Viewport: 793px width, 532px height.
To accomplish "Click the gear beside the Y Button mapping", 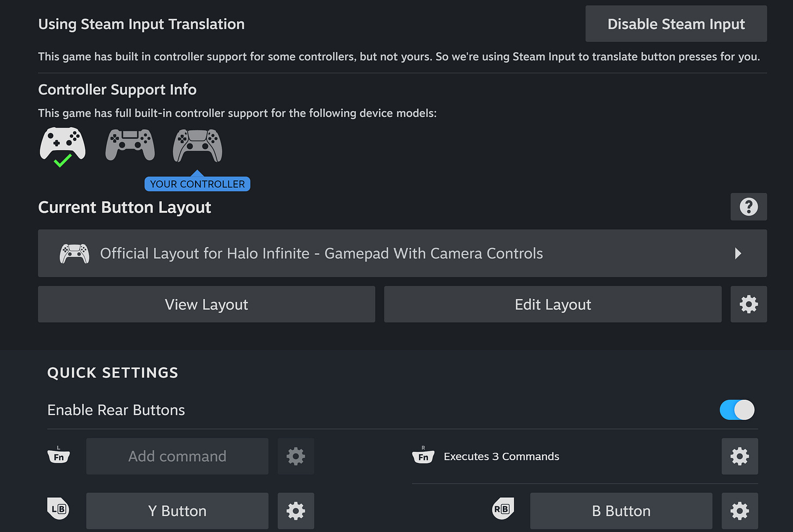I will pos(296,511).
